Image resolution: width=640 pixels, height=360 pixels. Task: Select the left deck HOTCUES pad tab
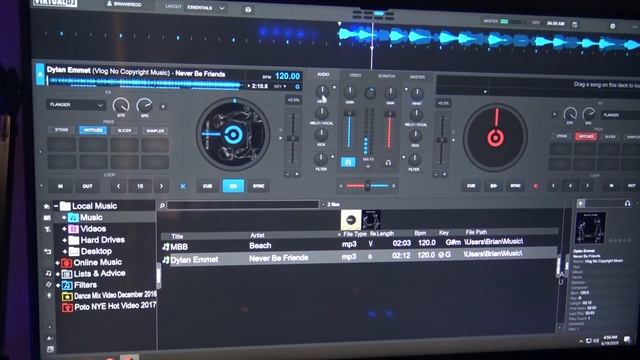pyautogui.click(x=93, y=130)
